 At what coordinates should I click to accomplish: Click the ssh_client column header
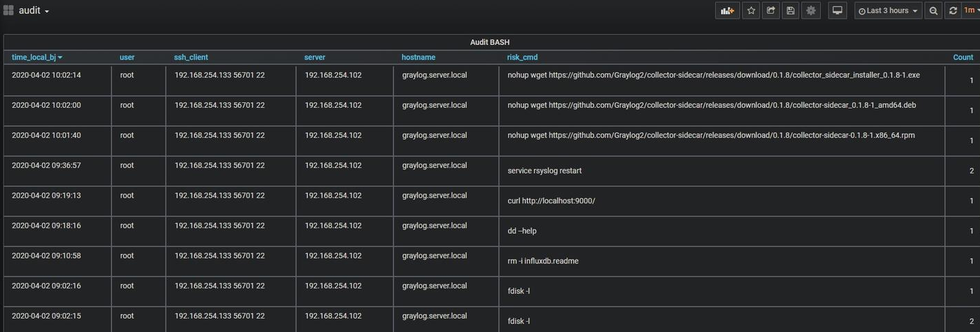(190, 57)
